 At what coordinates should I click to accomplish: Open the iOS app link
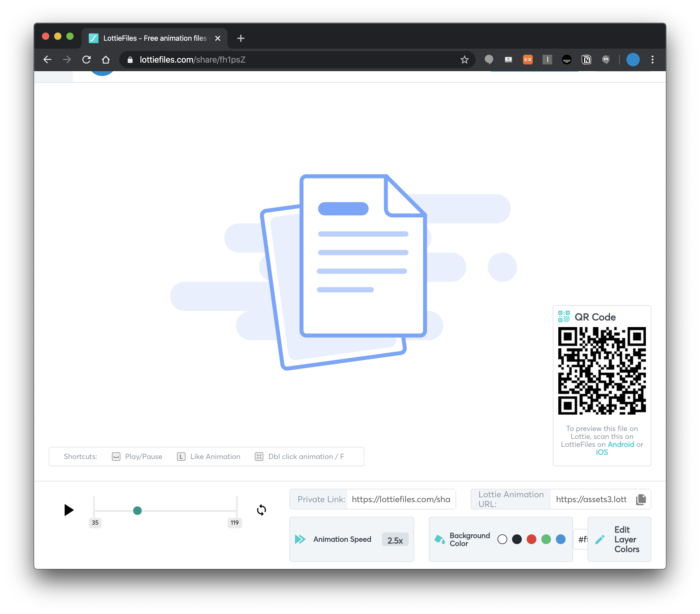coord(602,452)
